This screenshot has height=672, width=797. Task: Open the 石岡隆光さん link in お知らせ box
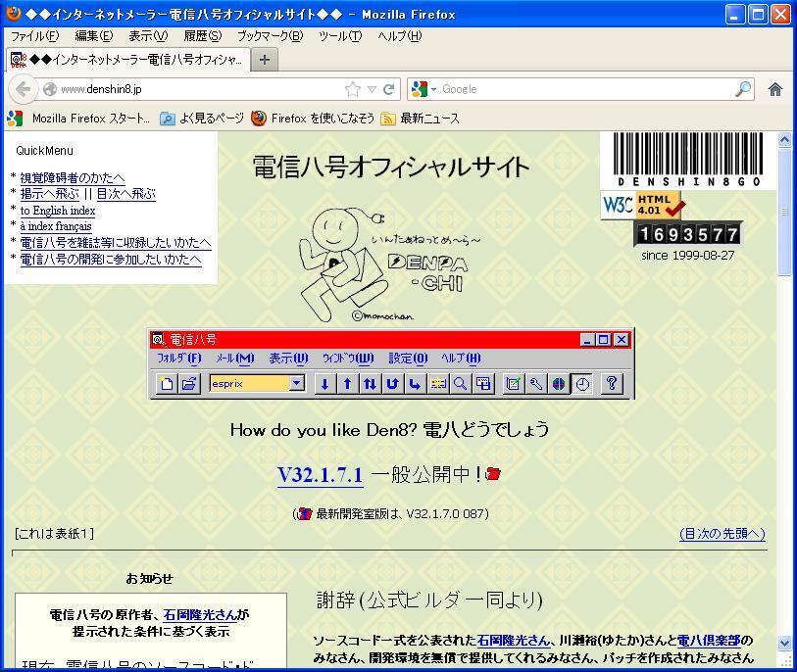[200, 614]
